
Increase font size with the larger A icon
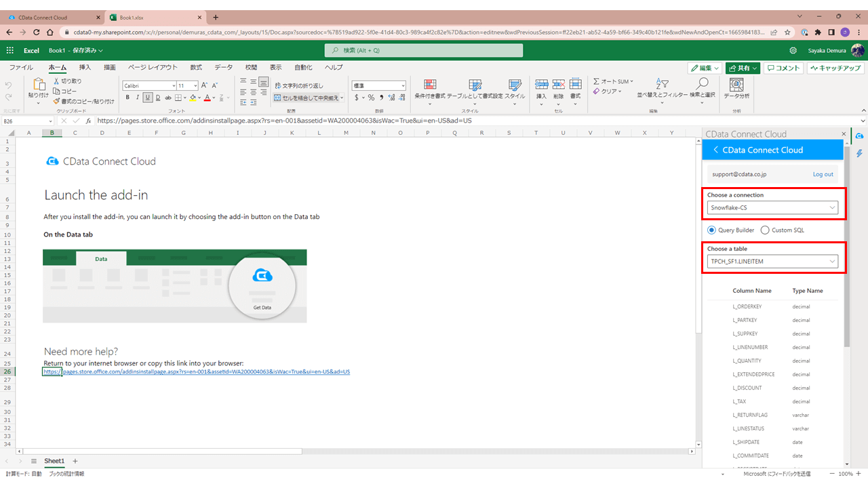click(205, 85)
